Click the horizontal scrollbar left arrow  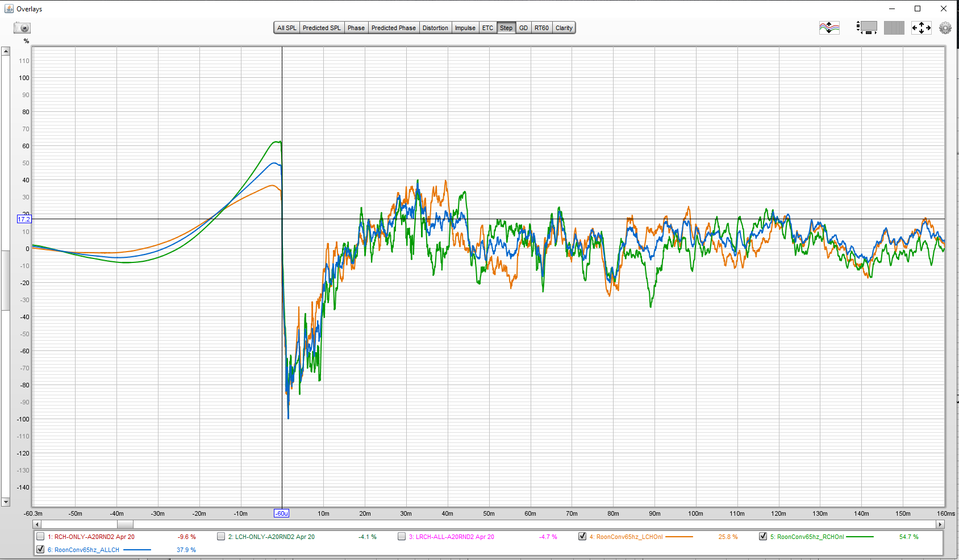(x=37, y=524)
